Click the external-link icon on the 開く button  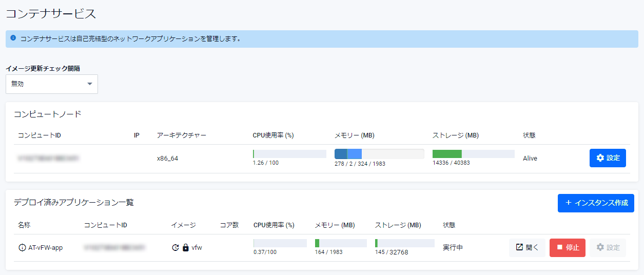[519, 247]
